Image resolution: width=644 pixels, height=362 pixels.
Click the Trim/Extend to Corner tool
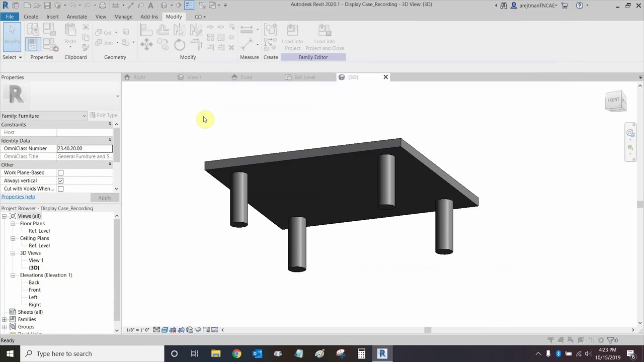pos(196,45)
